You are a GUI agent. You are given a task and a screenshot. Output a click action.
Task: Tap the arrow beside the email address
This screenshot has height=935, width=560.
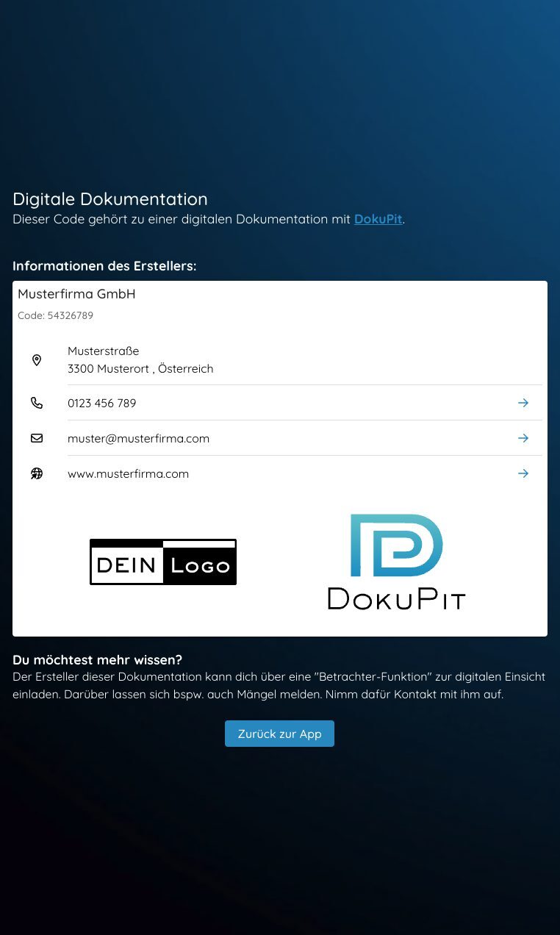(523, 438)
